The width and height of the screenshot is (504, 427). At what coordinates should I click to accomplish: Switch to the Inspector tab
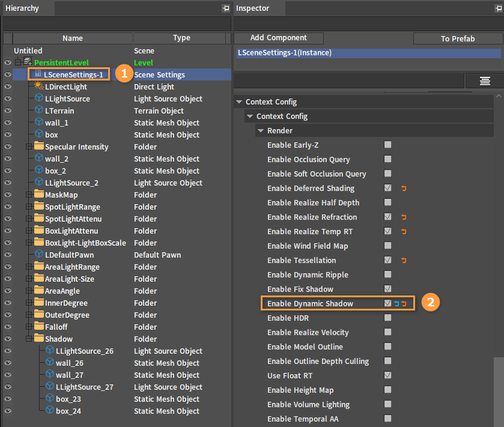(x=259, y=8)
